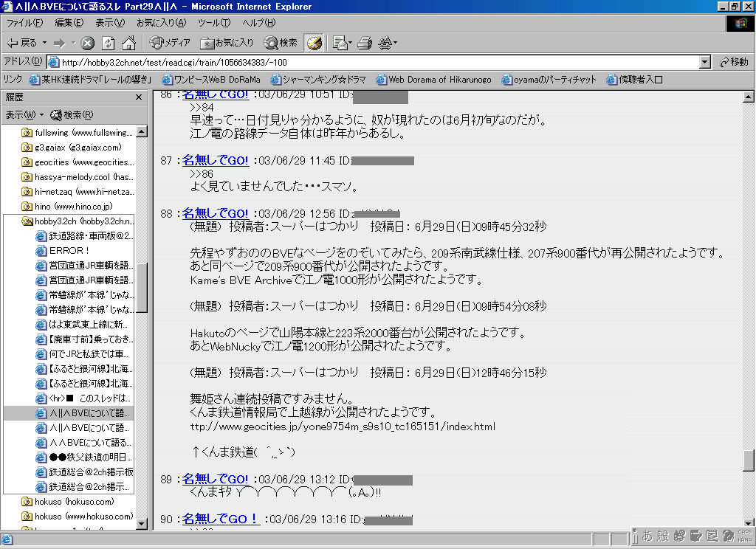
Task: Refresh the current page
Action: click(109, 43)
